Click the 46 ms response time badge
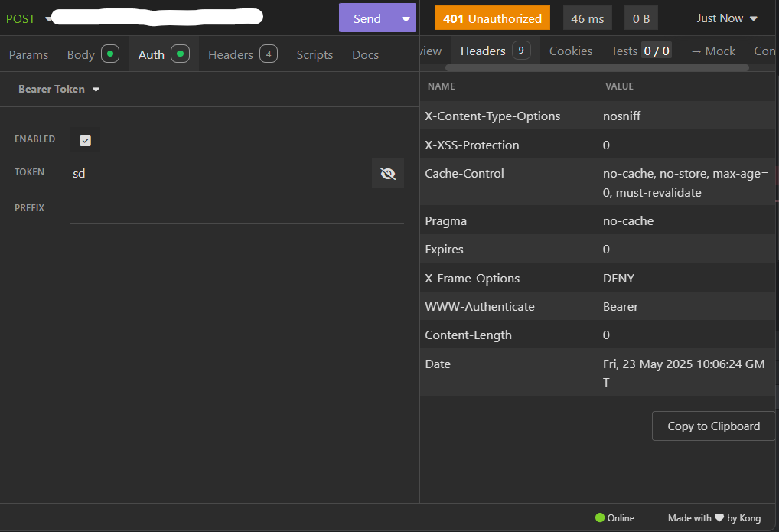Screen dimensions: 779x532 (587, 18)
